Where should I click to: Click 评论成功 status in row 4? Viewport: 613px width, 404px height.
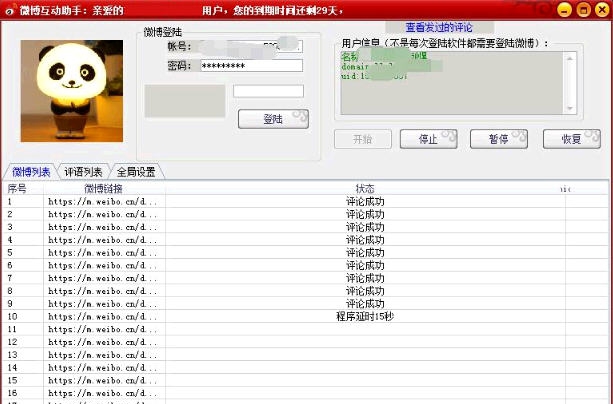pyautogui.click(x=365, y=240)
